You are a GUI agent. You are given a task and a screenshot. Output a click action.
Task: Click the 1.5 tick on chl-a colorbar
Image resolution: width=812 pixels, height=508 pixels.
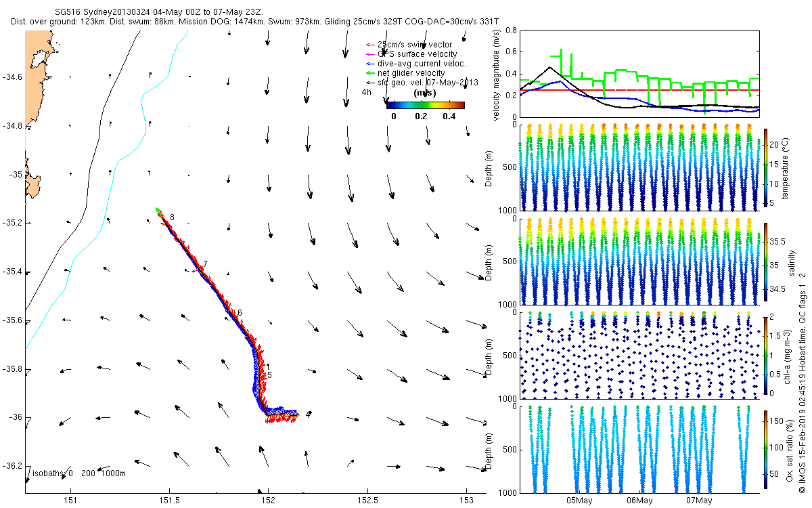(774, 336)
